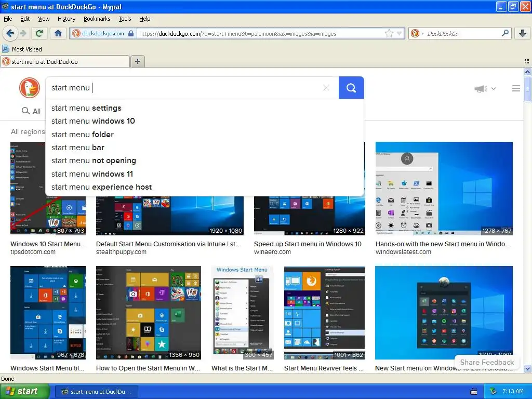Click the magnifier in the browser search box
Image resolution: width=532 pixels, height=399 pixels.
pos(505,33)
